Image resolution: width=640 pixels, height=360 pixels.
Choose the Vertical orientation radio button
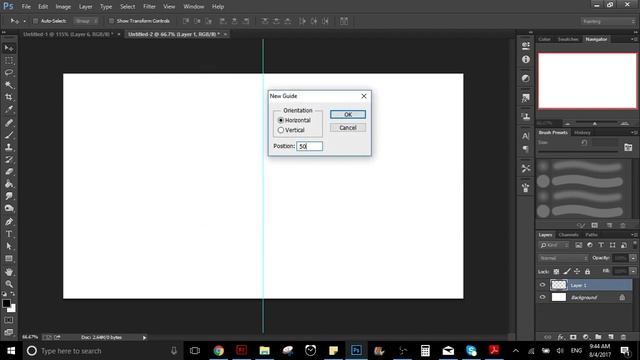coord(281,130)
